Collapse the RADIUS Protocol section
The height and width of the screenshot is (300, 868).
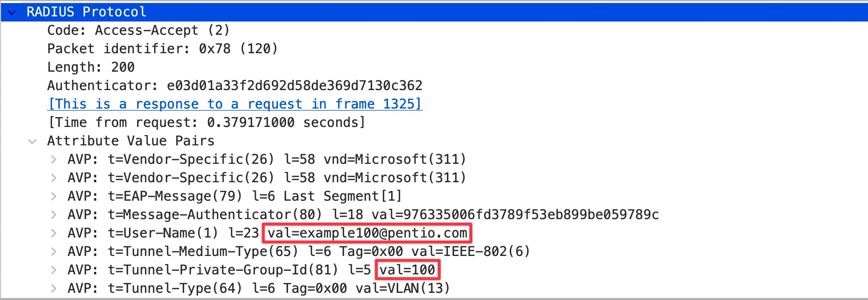[x=12, y=12]
